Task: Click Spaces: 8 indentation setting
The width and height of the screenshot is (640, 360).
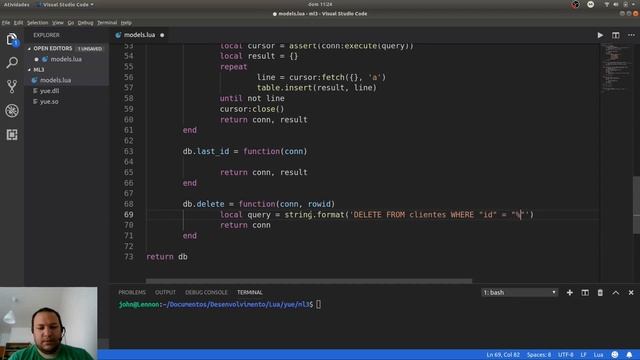Action: [x=539, y=355]
